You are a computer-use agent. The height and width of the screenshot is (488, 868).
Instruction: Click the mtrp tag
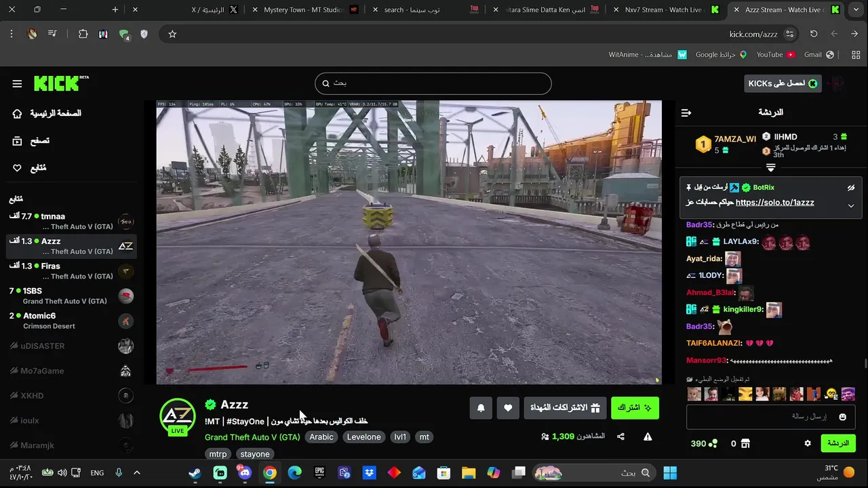[x=218, y=454]
